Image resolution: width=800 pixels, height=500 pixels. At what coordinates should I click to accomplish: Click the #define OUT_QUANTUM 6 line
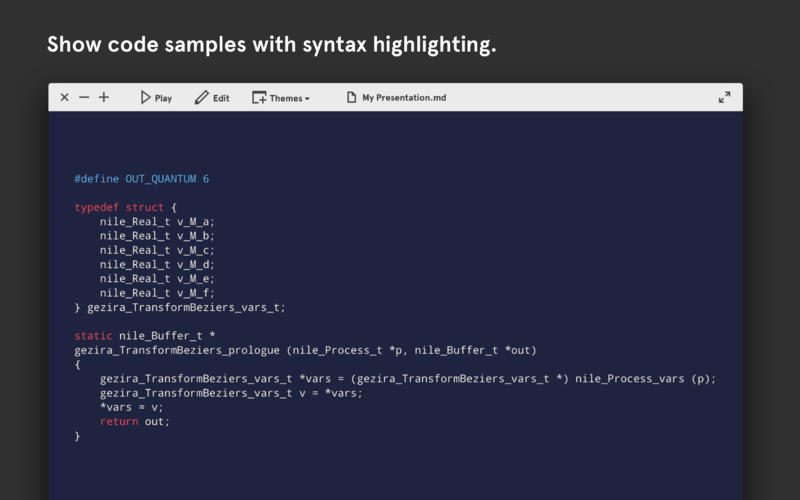(x=142, y=179)
